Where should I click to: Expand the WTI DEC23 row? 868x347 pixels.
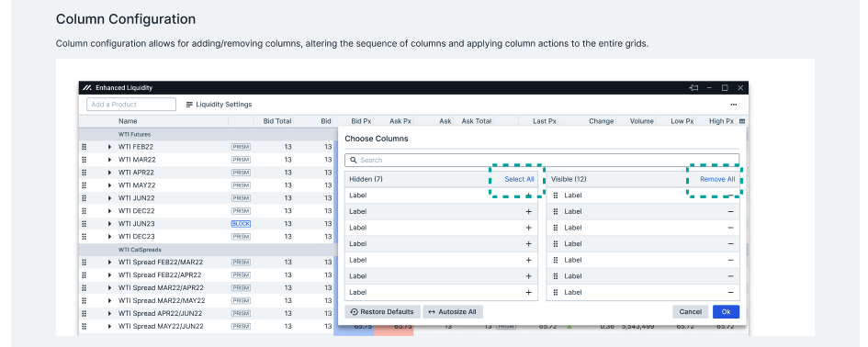pos(109,236)
